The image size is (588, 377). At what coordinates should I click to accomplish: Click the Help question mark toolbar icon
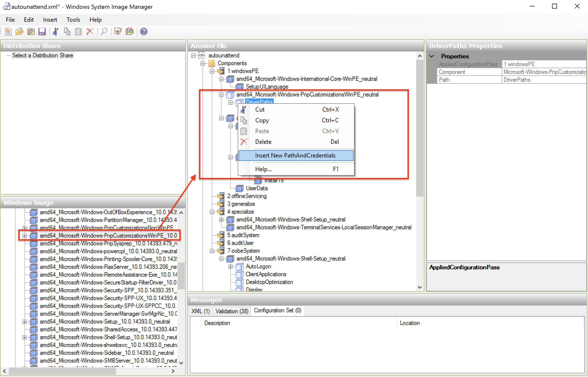144,31
